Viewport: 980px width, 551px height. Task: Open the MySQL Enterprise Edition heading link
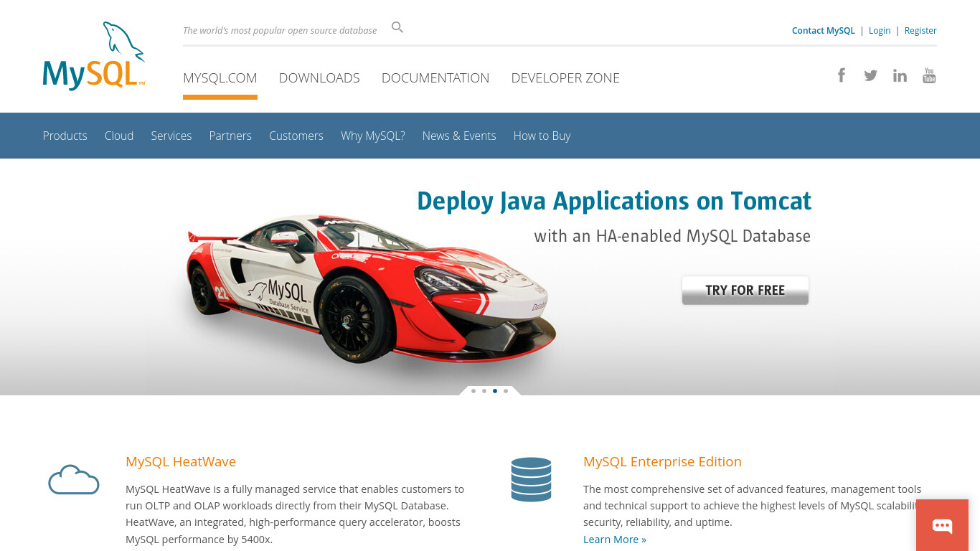tap(662, 462)
